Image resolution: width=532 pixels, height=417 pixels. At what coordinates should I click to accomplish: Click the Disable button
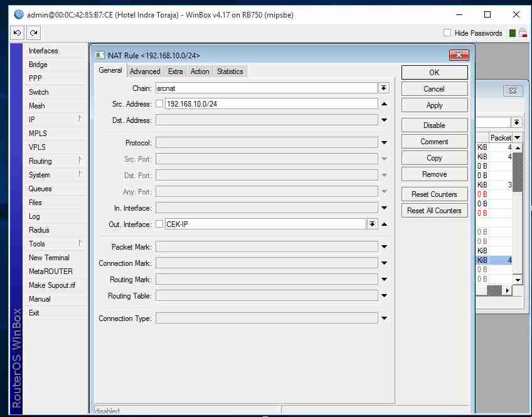pos(434,125)
